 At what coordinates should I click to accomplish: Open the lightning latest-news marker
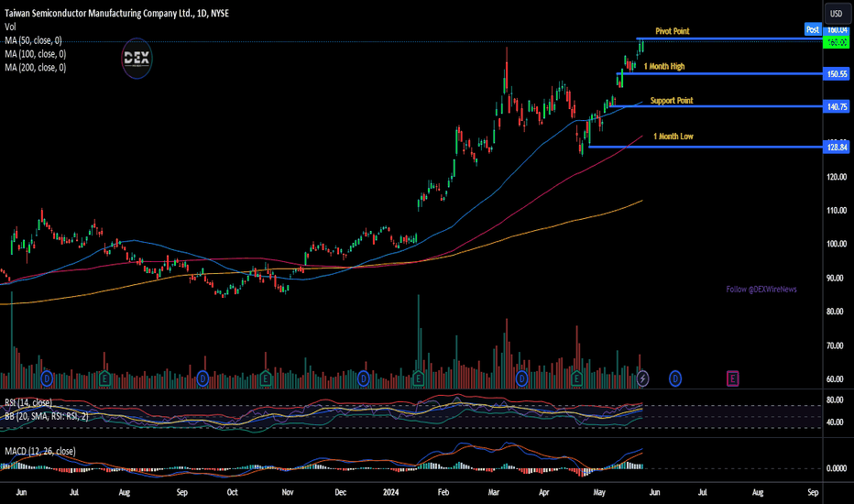pyautogui.click(x=642, y=378)
